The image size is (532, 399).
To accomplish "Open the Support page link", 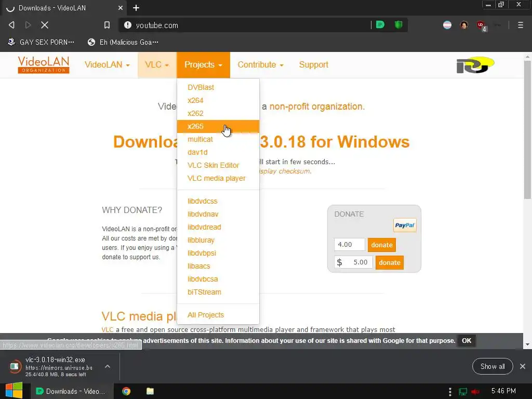I will pyautogui.click(x=313, y=65).
